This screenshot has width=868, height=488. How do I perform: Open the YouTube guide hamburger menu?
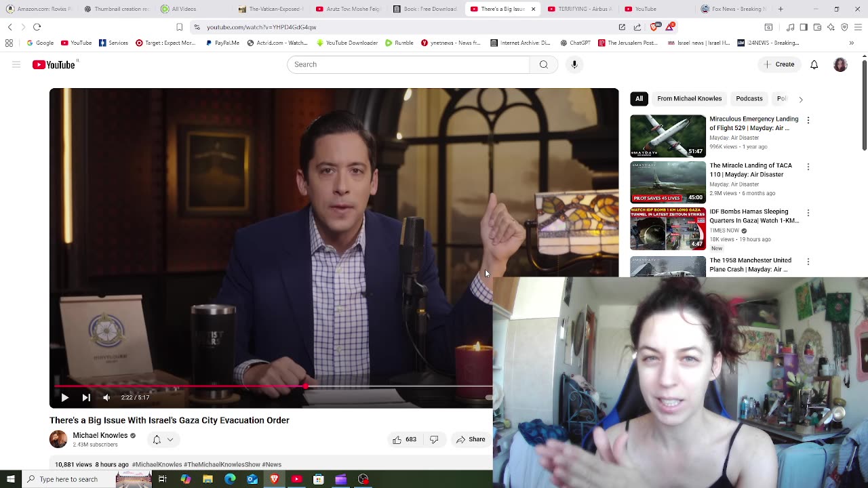coord(16,64)
